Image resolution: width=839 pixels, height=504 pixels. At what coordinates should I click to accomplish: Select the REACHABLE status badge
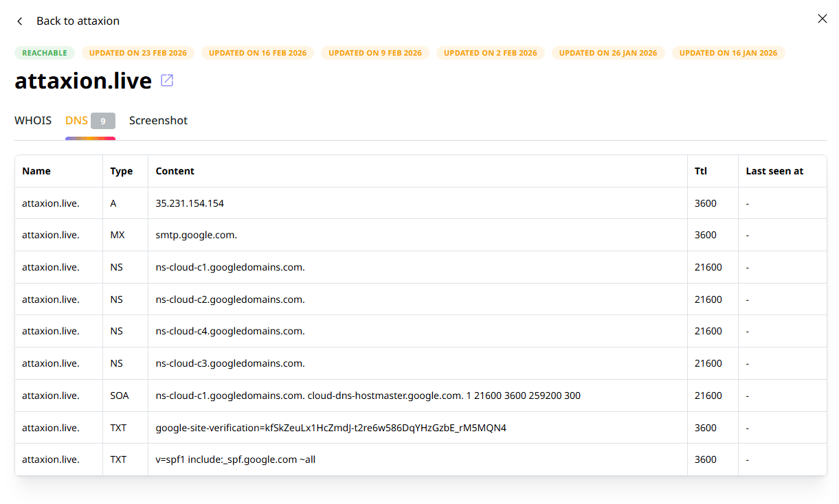(44, 52)
